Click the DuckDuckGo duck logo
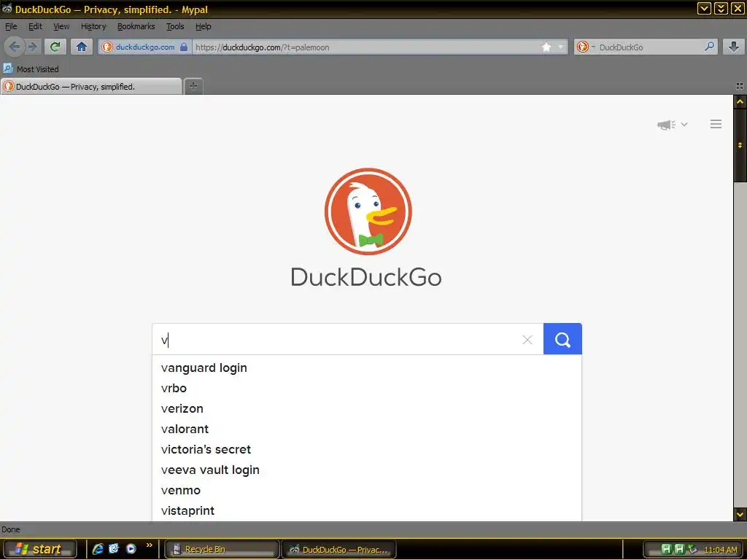This screenshot has width=747, height=560. click(x=368, y=211)
